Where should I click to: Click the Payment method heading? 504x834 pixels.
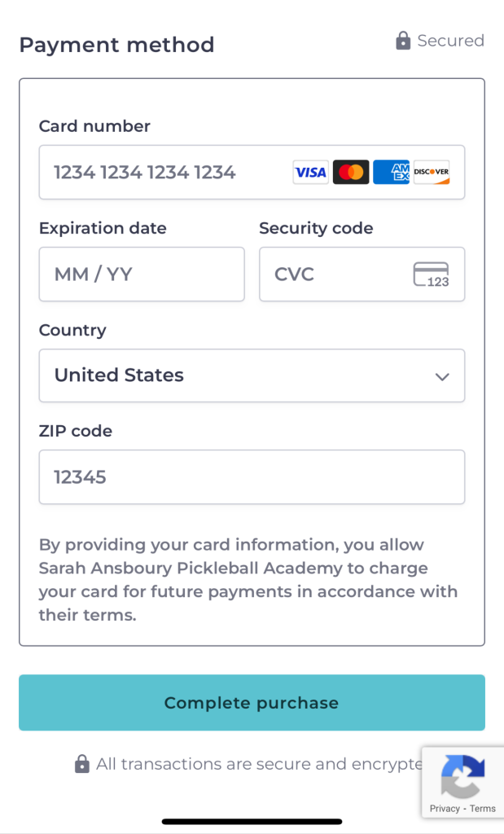tap(117, 45)
